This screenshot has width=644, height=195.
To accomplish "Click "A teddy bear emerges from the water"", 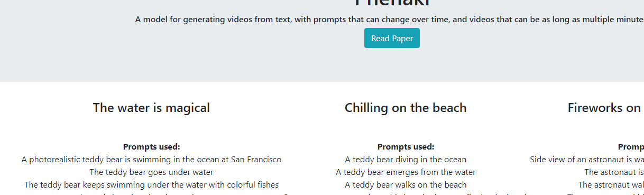I will coord(406,172).
